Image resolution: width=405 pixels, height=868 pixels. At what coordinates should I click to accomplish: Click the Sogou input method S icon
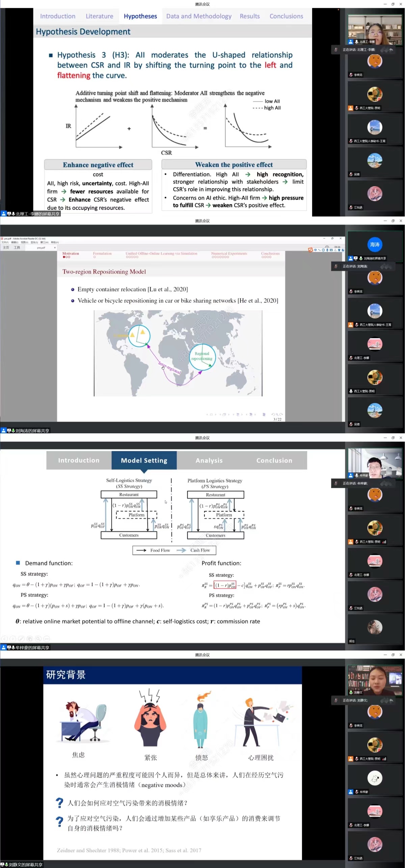(x=310, y=250)
